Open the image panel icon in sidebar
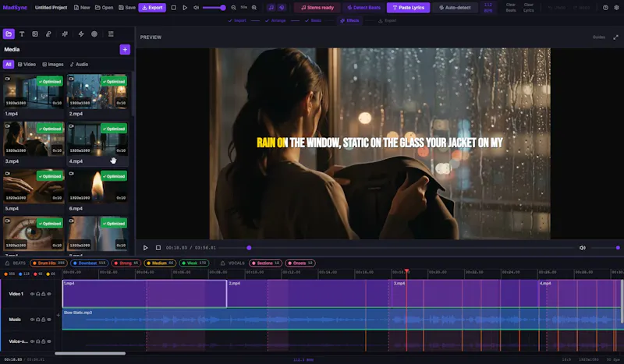This screenshot has width=624, height=364. (35, 34)
